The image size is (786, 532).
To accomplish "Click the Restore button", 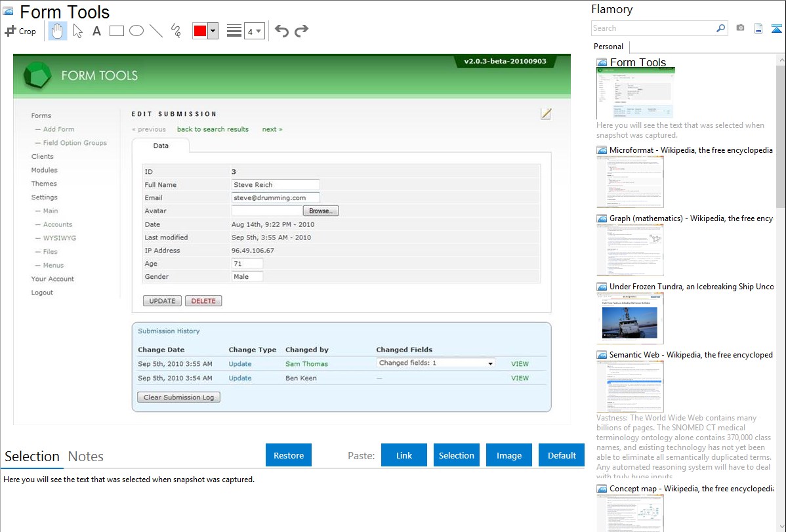I will tap(289, 455).
